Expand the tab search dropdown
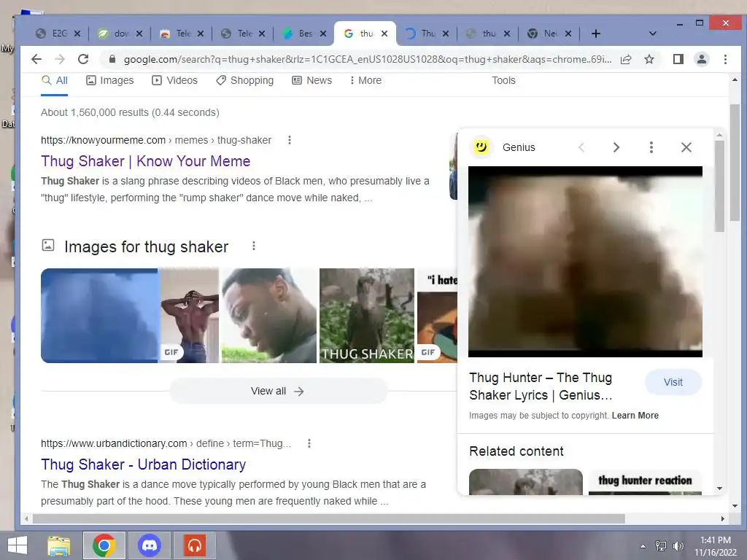Image resolution: width=747 pixels, height=560 pixels. 653,34
